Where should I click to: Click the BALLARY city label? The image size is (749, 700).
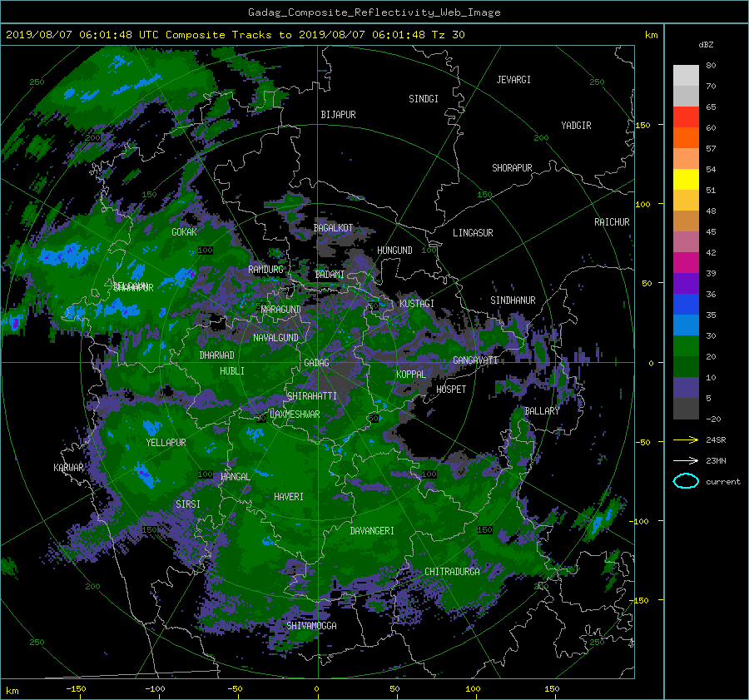coord(542,411)
